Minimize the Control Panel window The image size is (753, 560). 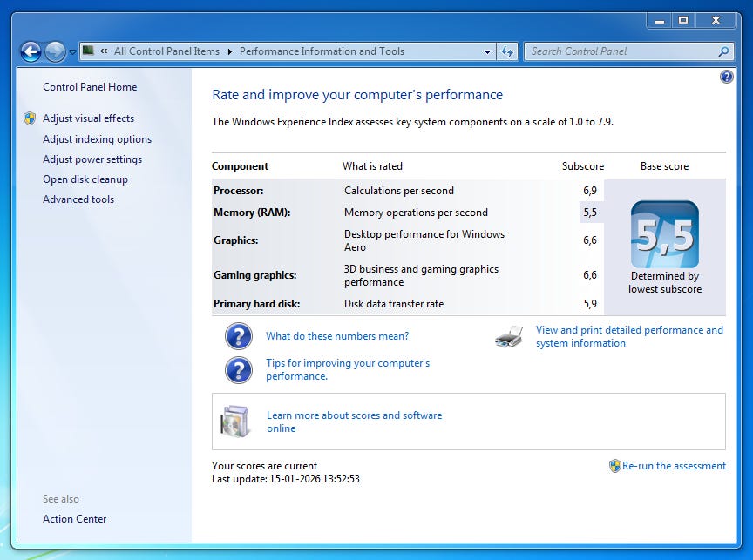point(660,20)
